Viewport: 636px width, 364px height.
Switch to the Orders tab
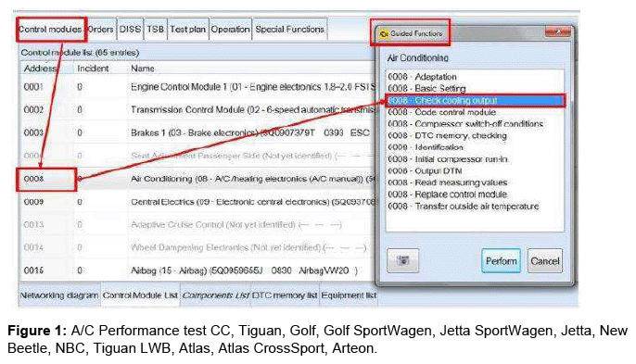point(100,30)
